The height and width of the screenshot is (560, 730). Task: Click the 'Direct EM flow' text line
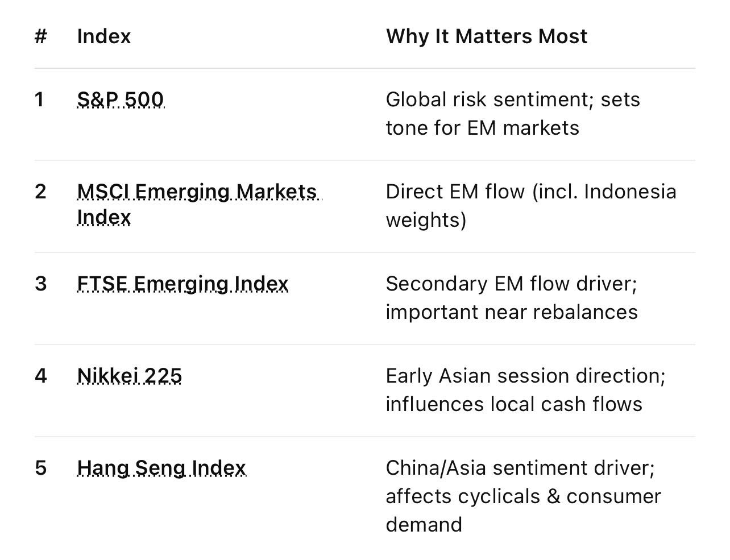click(x=530, y=192)
